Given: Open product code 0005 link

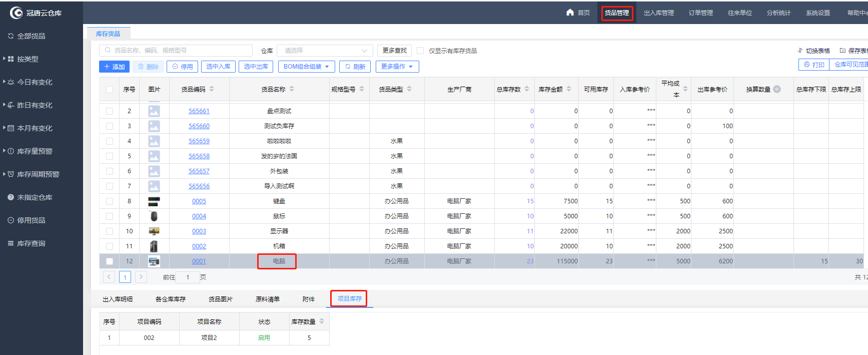Looking at the screenshot, I should pos(199,201).
